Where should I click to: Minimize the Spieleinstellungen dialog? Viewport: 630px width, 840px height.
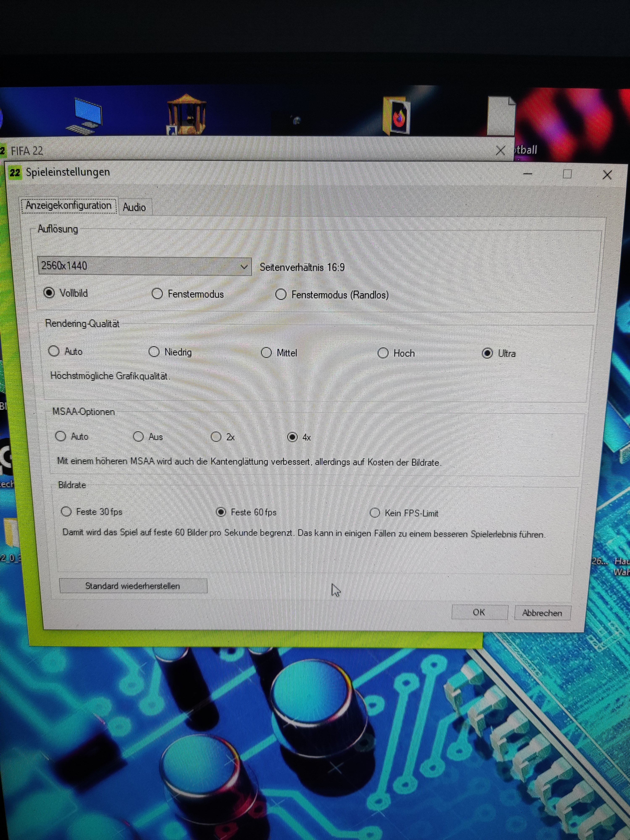[528, 174]
